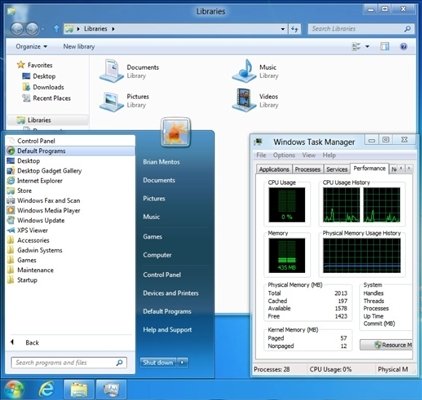Expand the Games folder in programs
This screenshot has width=422, height=400.
[70, 260]
